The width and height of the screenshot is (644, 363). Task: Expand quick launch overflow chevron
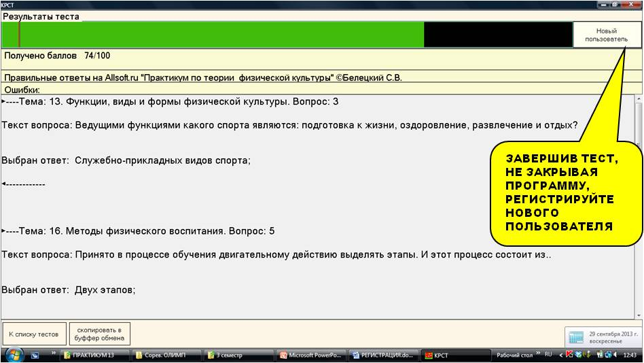pyautogui.click(x=54, y=353)
